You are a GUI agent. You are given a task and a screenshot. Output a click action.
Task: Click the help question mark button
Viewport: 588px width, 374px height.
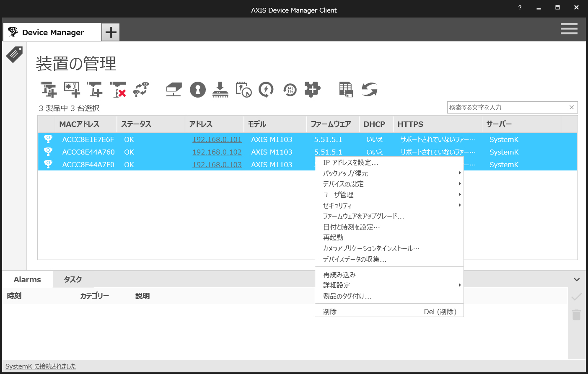coord(520,8)
